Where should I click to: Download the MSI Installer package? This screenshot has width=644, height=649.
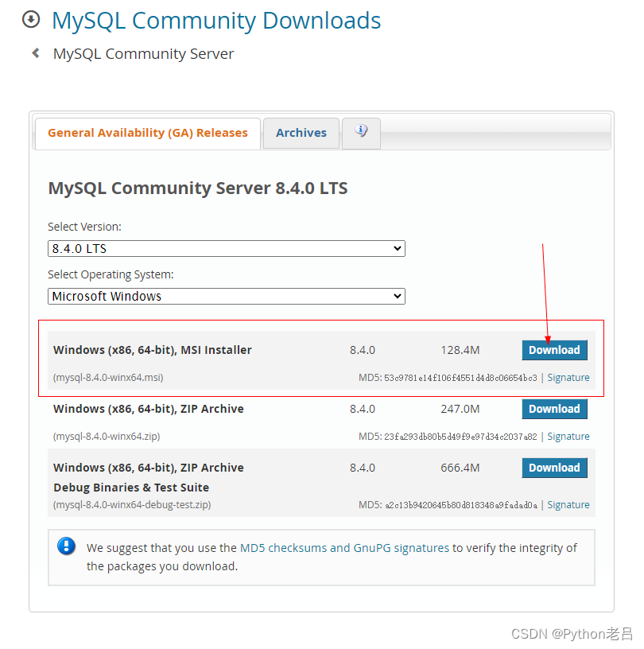pyautogui.click(x=554, y=350)
